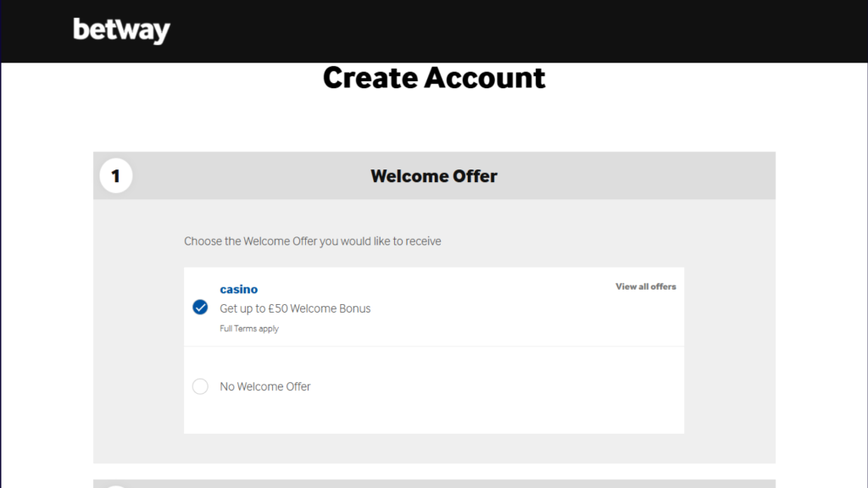Click the No Welcome Offer label
The width and height of the screenshot is (868, 488).
(265, 386)
